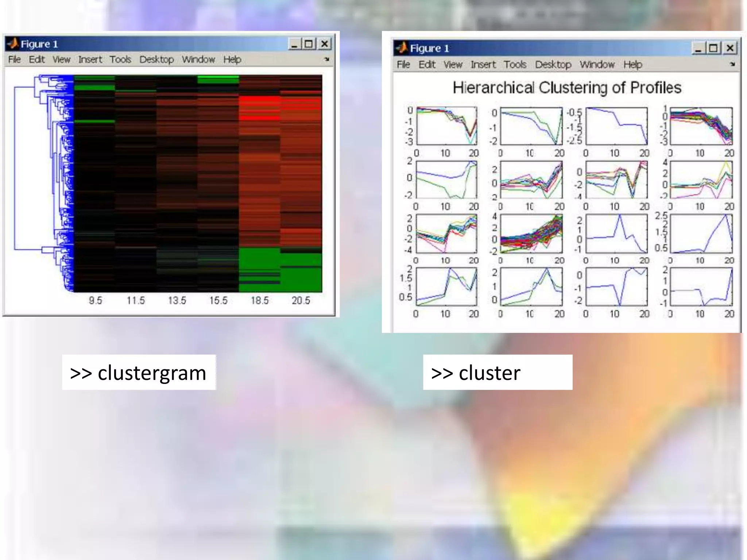The image size is (747, 560).
Task: Open Tools menu in clustergram figure window
Action: click(x=120, y=59)
